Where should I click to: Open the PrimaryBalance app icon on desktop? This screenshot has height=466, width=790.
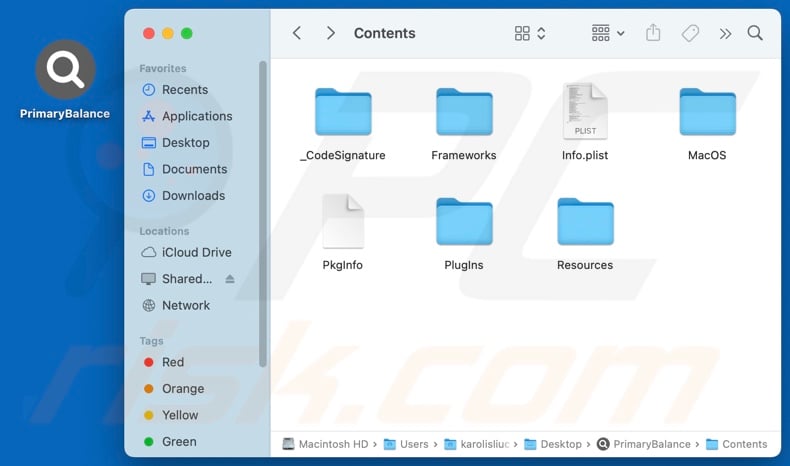65,70
